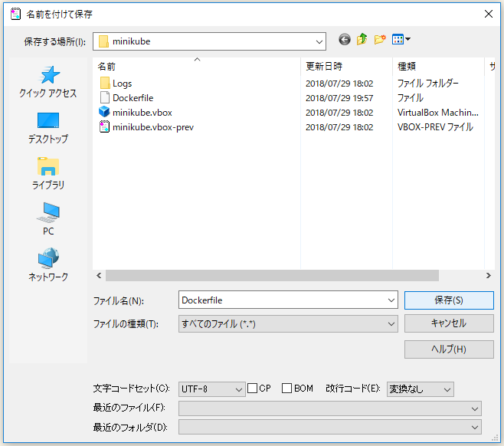Select the Dockerfile name in list
The image size is (504, 446).
133,98
